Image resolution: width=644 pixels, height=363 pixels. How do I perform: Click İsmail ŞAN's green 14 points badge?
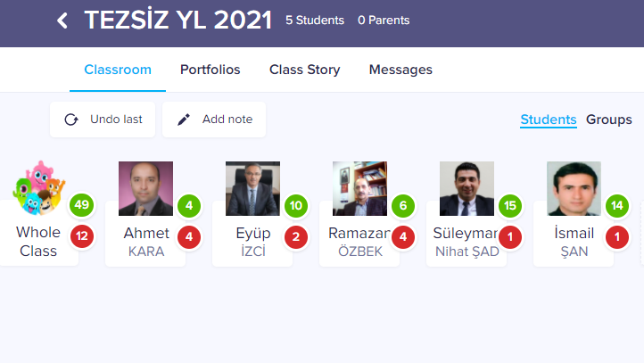click(x=616, y=206)
